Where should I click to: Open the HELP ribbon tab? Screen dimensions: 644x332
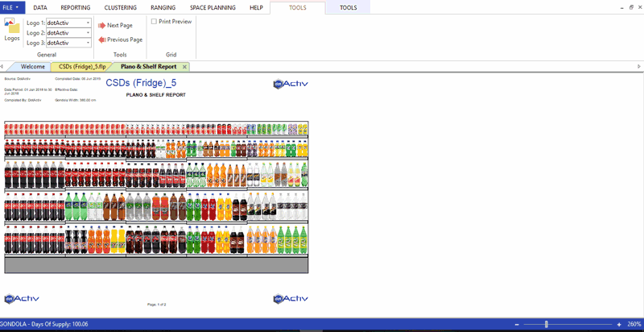(x=256, y=7)
